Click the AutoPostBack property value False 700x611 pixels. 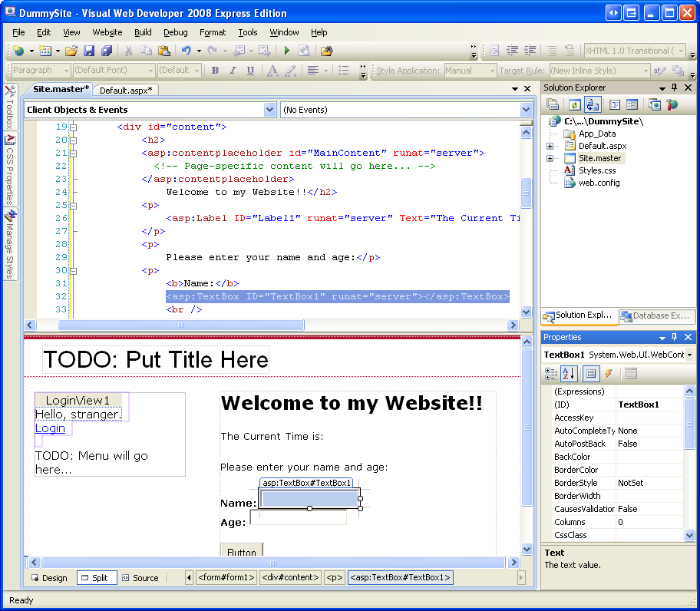650,444
